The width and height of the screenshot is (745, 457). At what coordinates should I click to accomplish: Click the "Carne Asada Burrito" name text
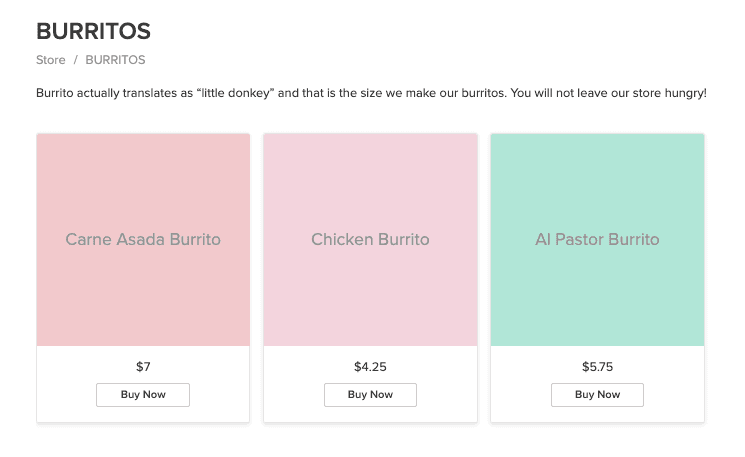[143, 240]
